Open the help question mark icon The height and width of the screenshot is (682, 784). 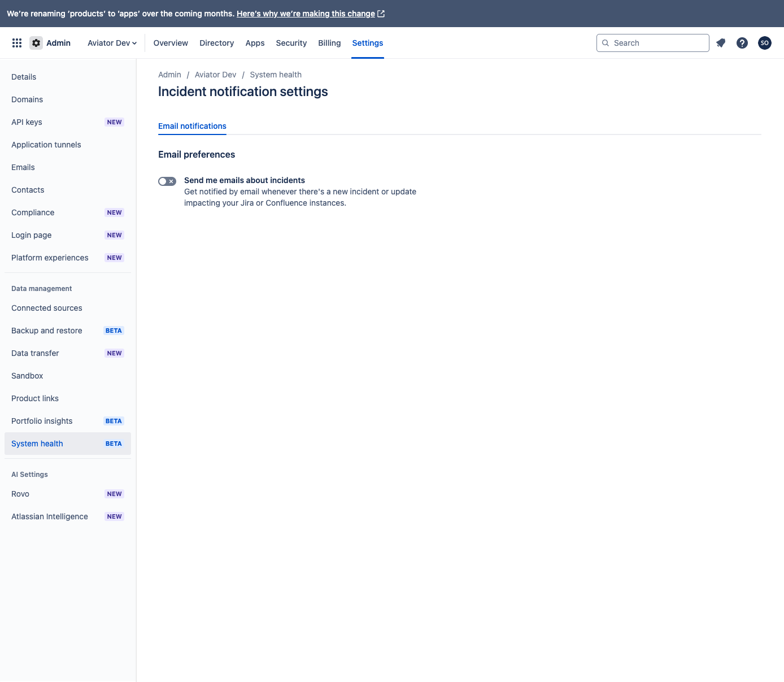742,43
